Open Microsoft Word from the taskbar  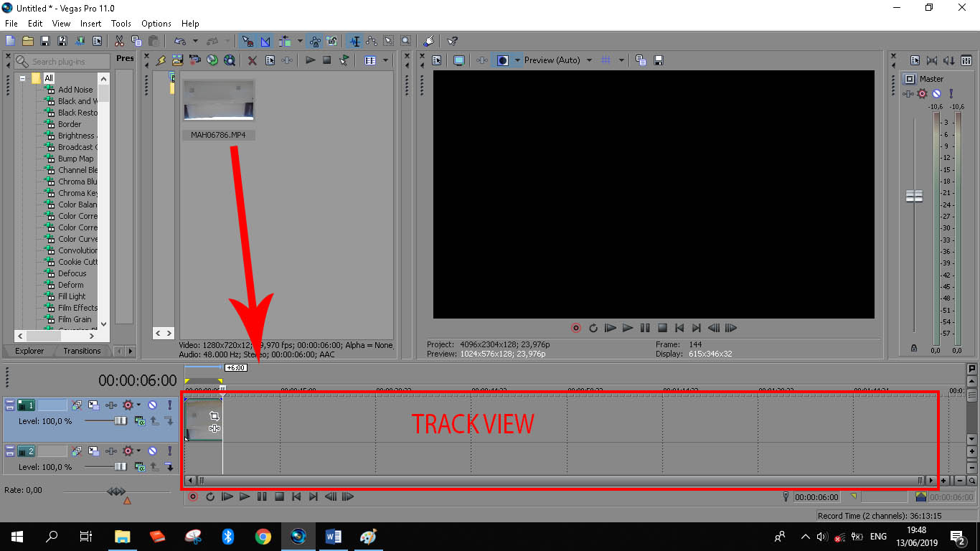[x=334, y=536]
